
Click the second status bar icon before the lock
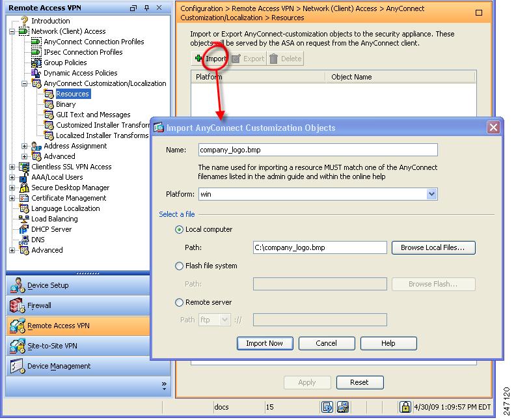[x=343, y=407]
